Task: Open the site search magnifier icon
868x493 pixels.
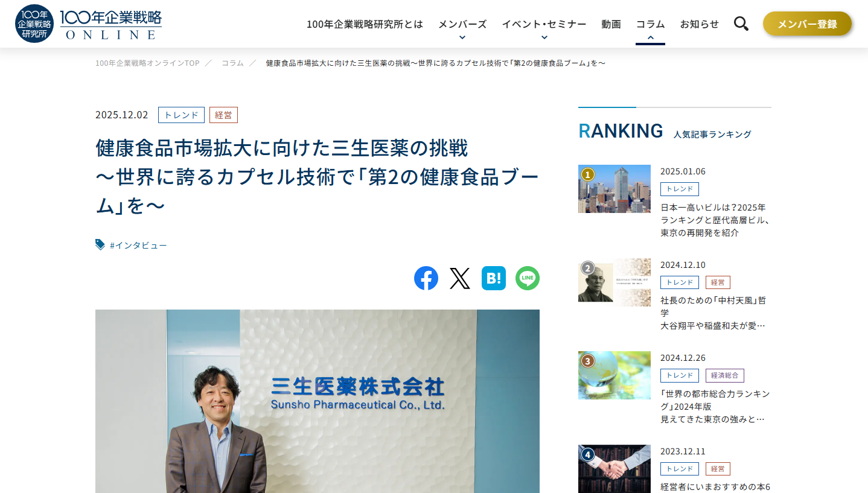Action: point(741,24)
